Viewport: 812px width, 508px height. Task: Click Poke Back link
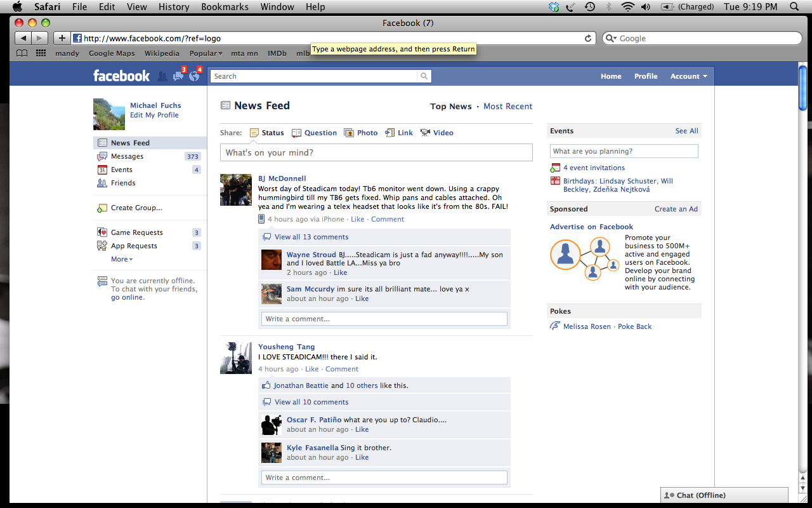[x=634, y=326]
